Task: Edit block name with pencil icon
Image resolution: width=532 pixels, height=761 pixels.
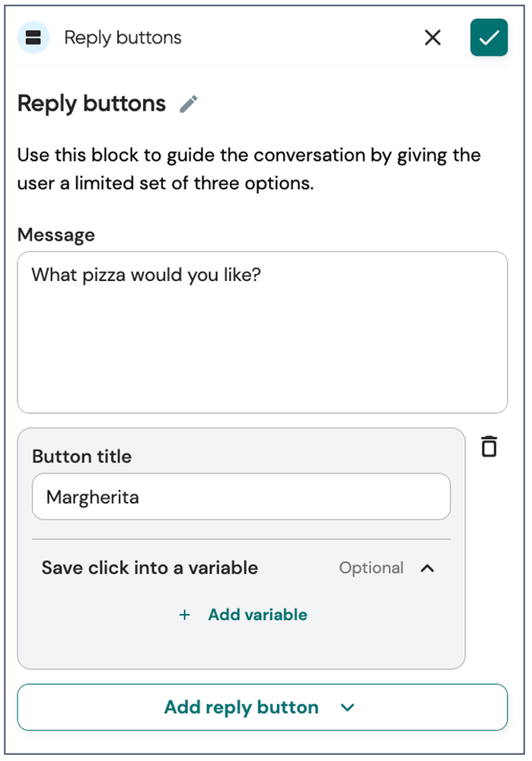Action: (x=189, y=104)
